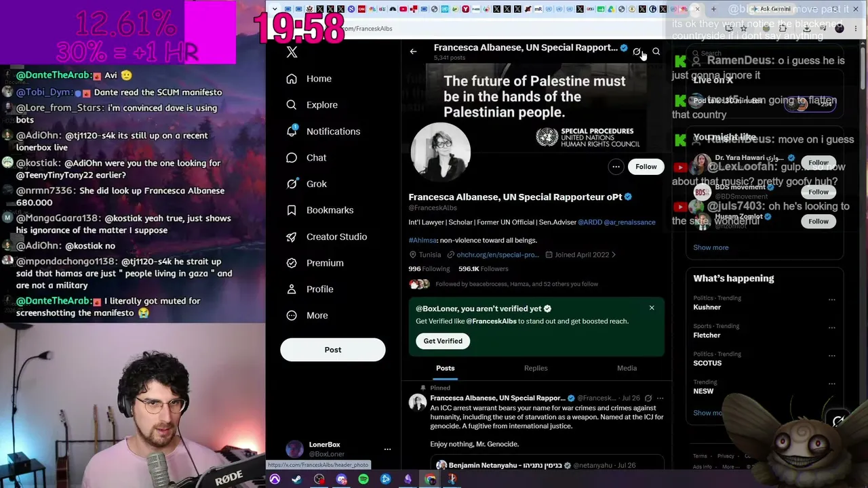Click the white Post button

click(x=333, y=350)
